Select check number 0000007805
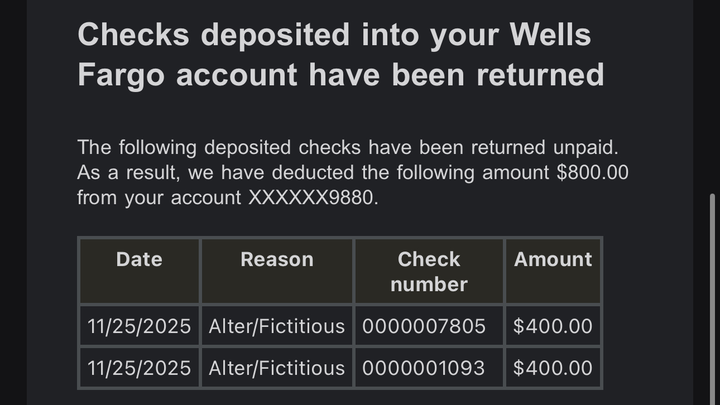Screen dimensions: 720x405 (424, 326)
